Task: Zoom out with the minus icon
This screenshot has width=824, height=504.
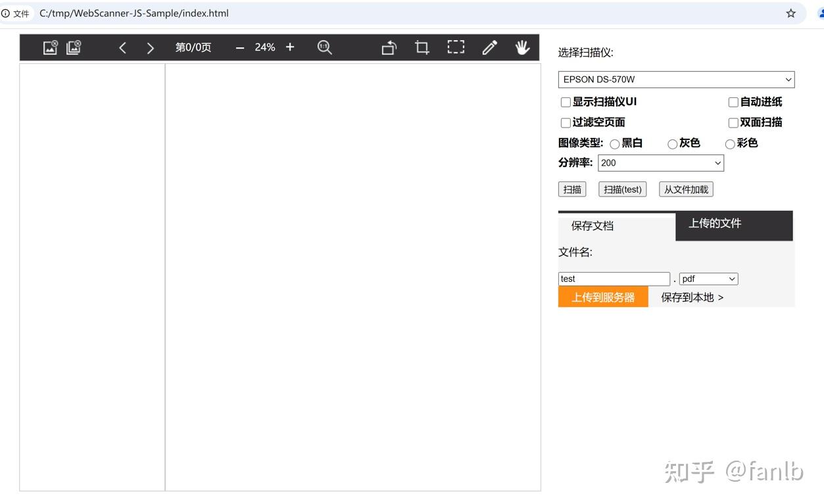Action: pyautogui.click(x=240, y=47)
